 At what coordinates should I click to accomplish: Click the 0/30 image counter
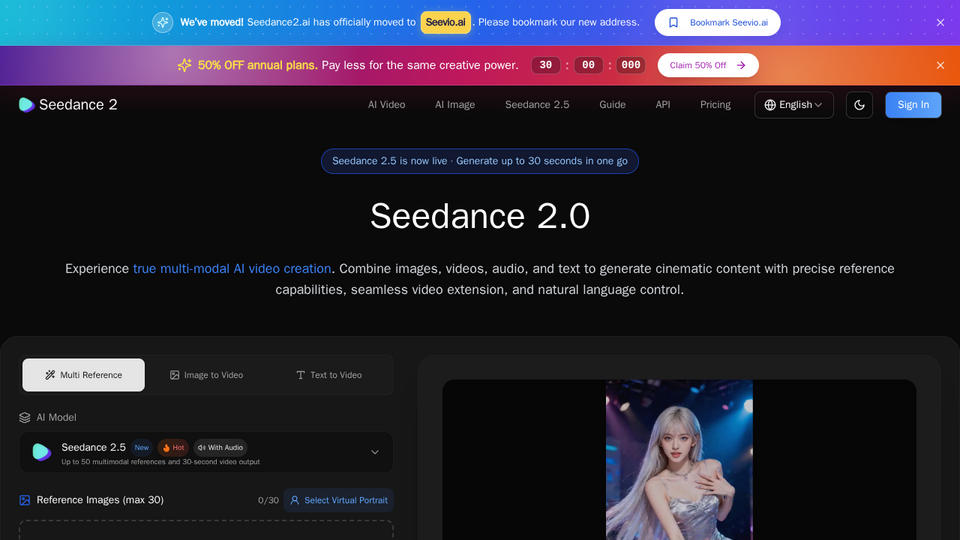click(268, 500)
